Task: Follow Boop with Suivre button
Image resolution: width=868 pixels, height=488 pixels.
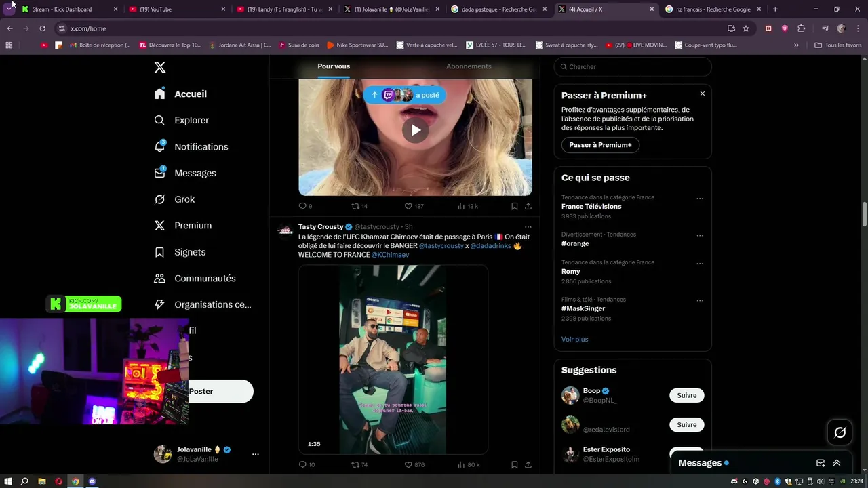Action: [686, 395]
